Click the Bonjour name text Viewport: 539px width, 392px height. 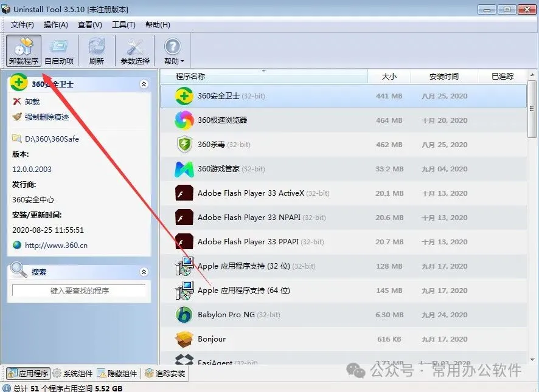[212, 339]
